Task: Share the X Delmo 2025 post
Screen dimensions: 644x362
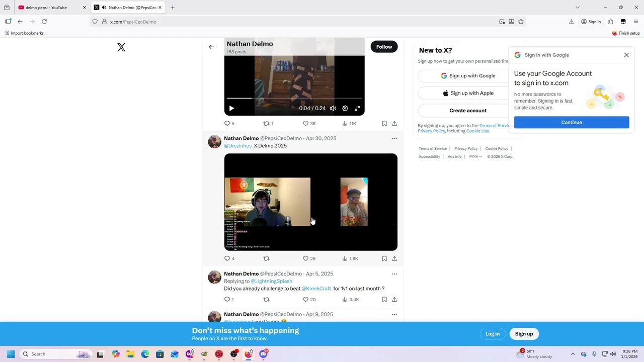Action: point(394,258)
